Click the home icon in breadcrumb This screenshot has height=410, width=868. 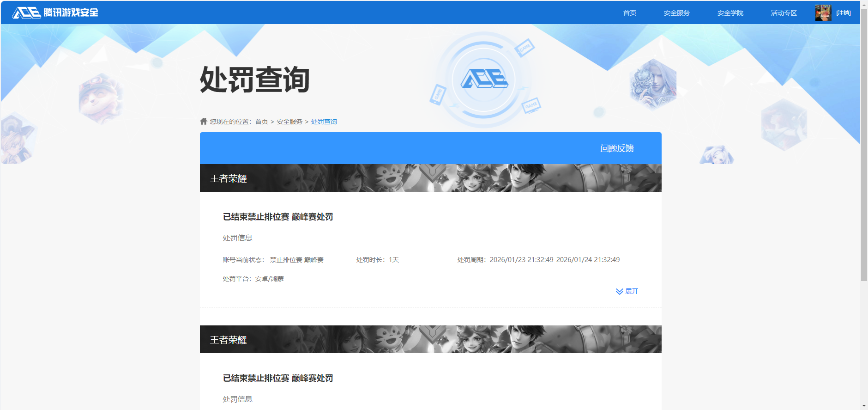pos(204,121)
